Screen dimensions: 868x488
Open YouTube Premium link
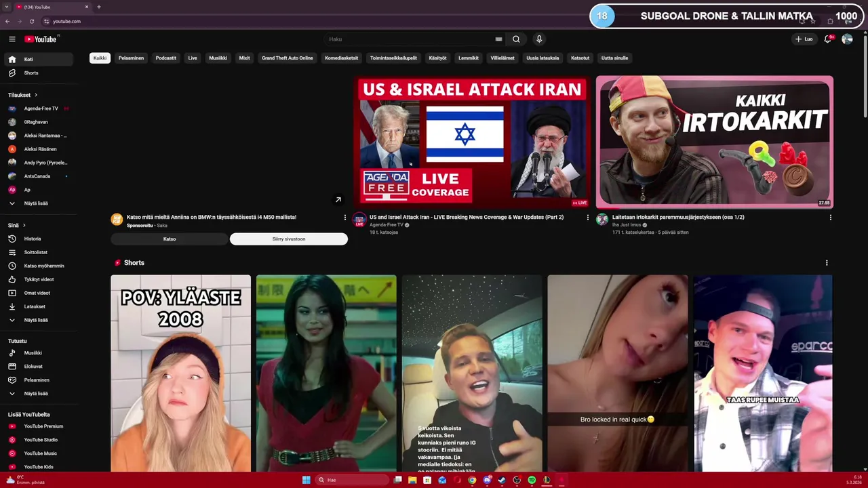[x=37, y=426]
